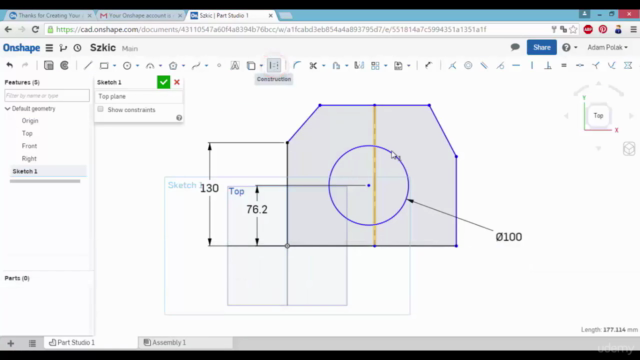Screen dimensions: 640x360
Task: Select the Spline sketch tool
Action: (x=196, y=65)
